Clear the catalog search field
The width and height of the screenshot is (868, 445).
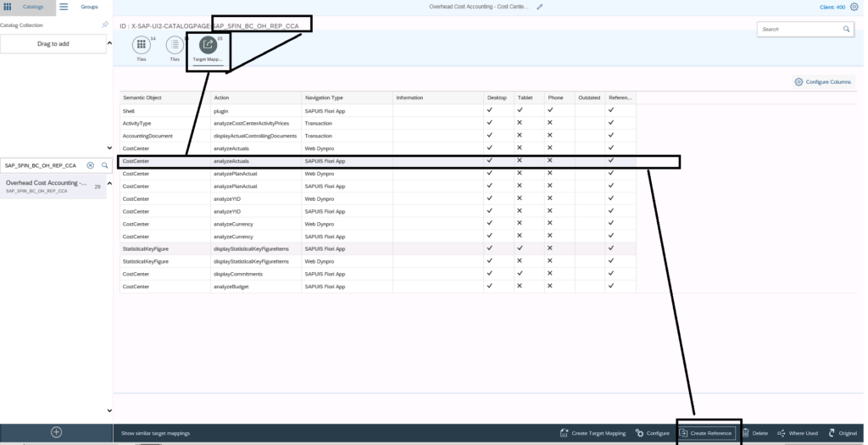point(90,165)
